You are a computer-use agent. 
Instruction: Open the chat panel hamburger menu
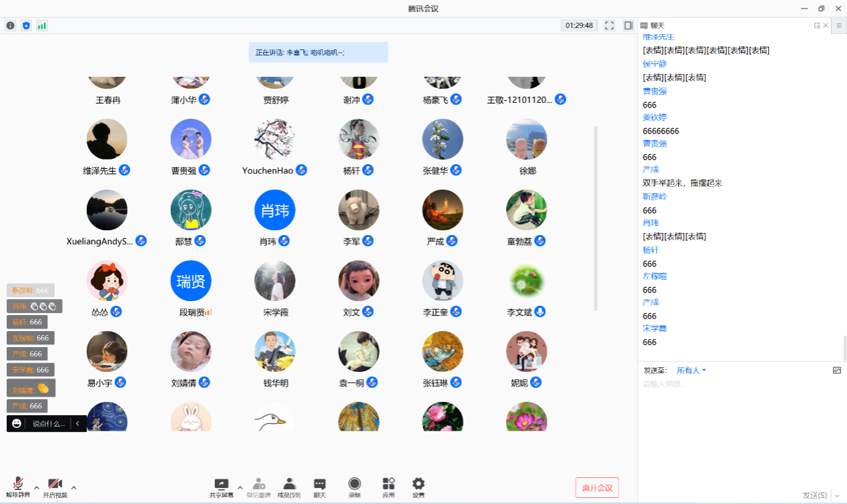click(839, 25)
